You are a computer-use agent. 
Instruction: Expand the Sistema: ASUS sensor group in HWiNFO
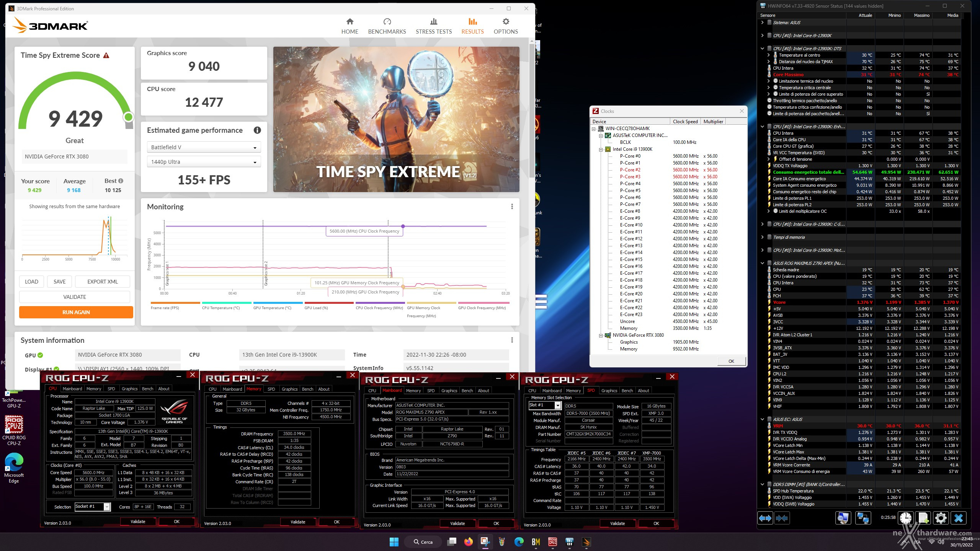(762, 23)
